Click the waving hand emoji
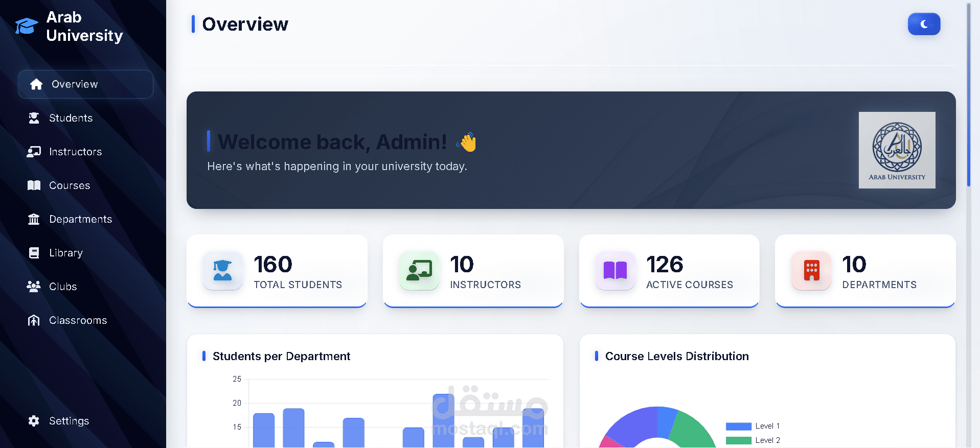Viewport: 980px width, 448px height. (x=467, y=142)
